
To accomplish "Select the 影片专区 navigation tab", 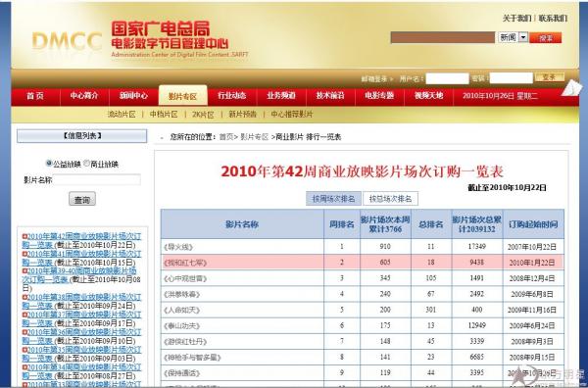I will [182, 96].
